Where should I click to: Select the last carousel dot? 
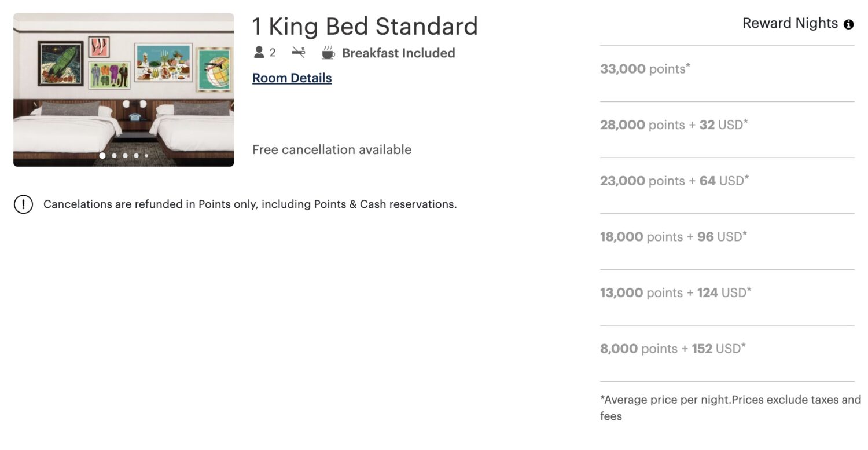click(x=146, y=155)
